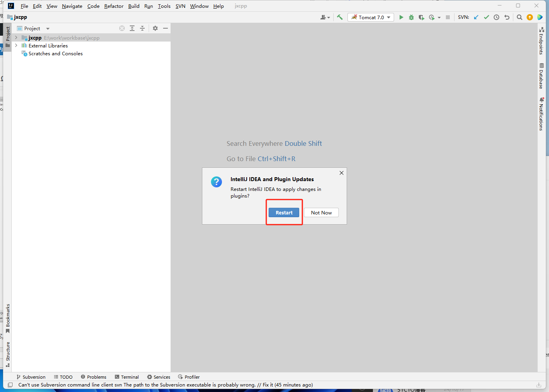This screenshot has height=392, width=549.
Task: Open the Bookmarks side tool window
Action: [x=7, y=319]
